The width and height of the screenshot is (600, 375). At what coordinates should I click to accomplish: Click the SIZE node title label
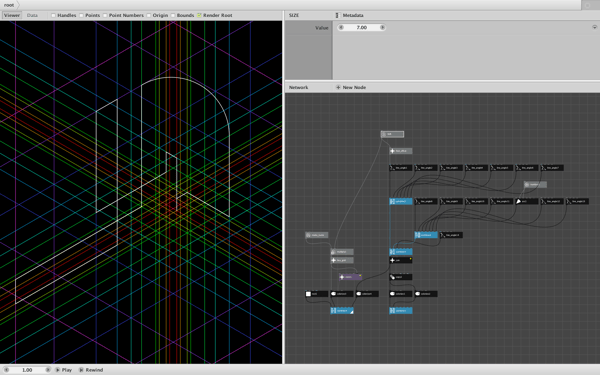coord(294,15)
